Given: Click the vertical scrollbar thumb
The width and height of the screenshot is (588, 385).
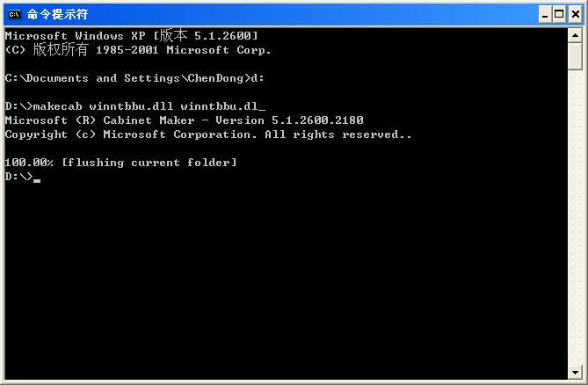Looking at the screenshot, I should [x=575, y=56].
